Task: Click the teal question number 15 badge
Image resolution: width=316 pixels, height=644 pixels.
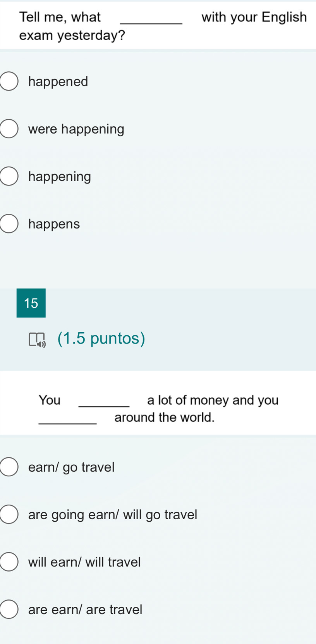Action: (x=31, y=303)
